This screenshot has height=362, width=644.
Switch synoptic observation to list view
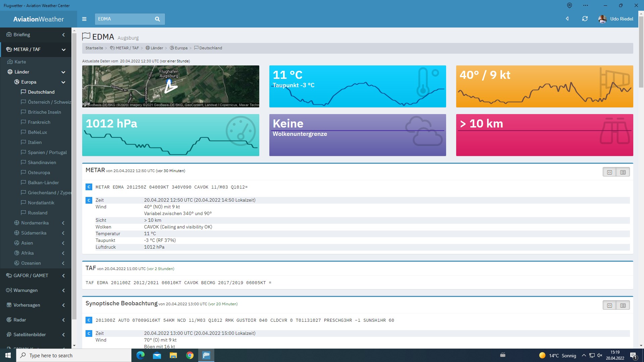point(623,305)
